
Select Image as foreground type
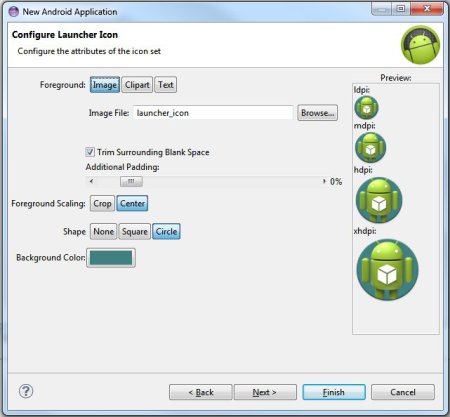point(105,85)
